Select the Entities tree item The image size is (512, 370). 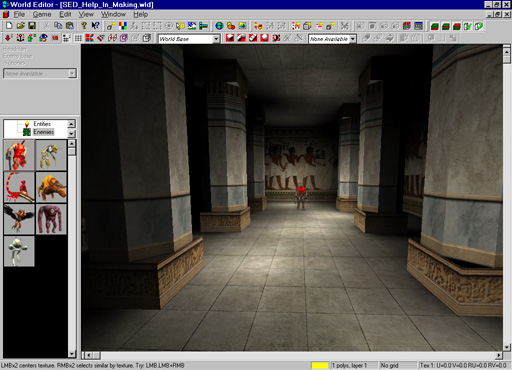pyautogui.click(x=42, y=124)
